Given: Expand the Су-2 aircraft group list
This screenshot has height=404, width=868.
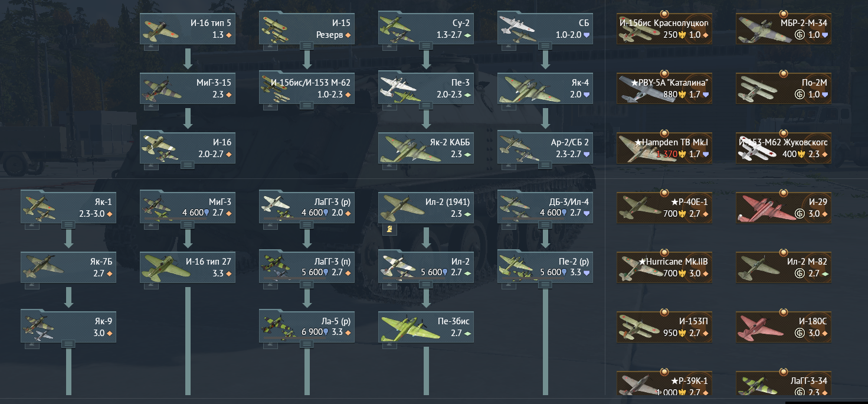Looking at the screenshot, I should tap(425, 45).
